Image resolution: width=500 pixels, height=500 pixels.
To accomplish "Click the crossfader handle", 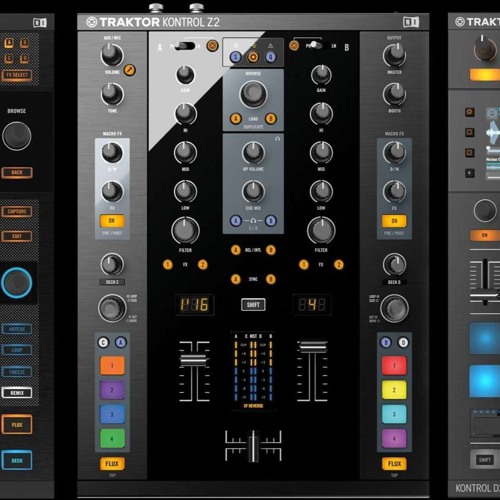I will [253, 446].
